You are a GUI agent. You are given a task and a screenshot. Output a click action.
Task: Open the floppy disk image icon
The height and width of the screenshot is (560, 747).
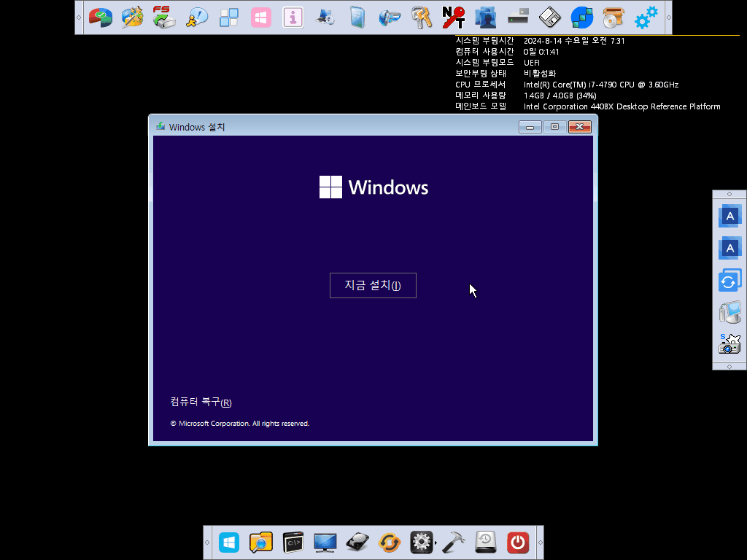point(550,17)
